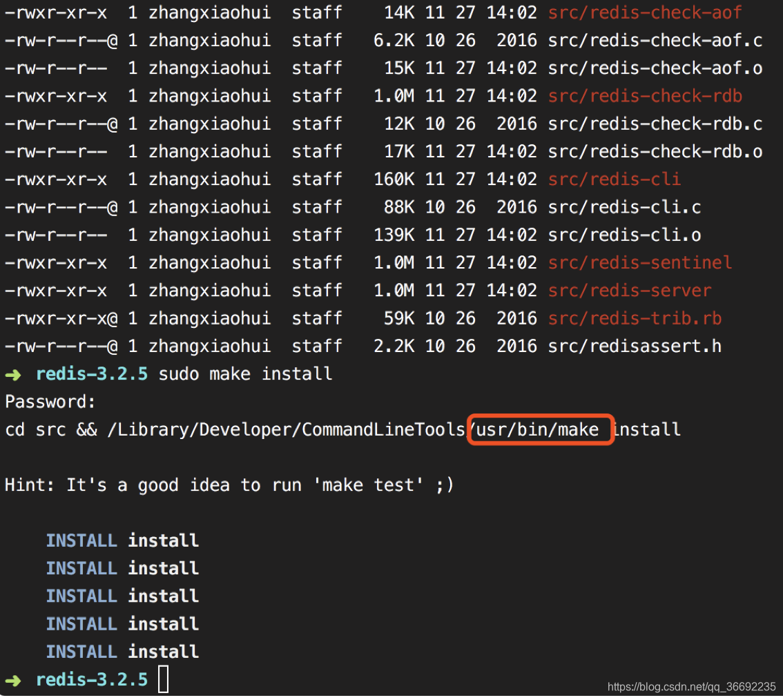Click the terminal cursor block at final prompt
The image size is (783, 700).
click(x=163, y=679)
